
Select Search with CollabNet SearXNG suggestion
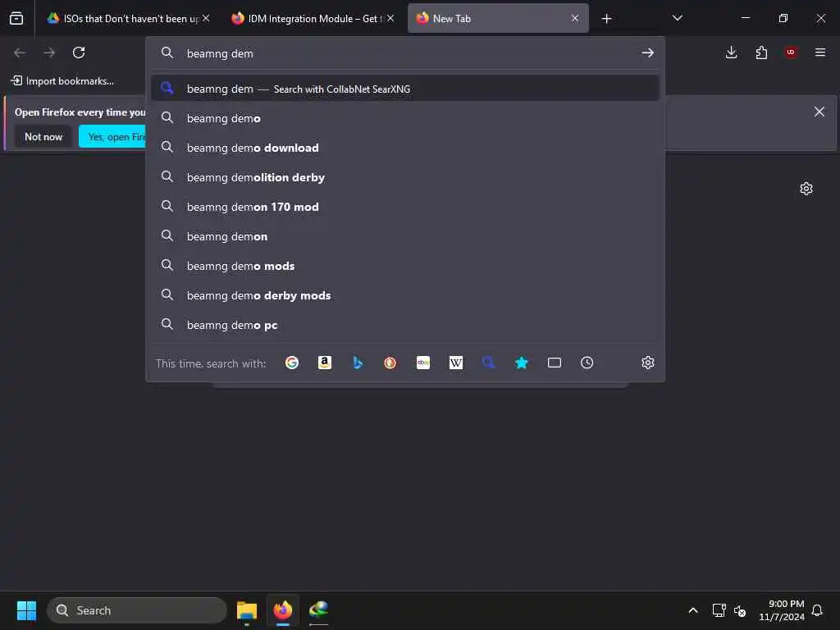click(x=405, y=89)
